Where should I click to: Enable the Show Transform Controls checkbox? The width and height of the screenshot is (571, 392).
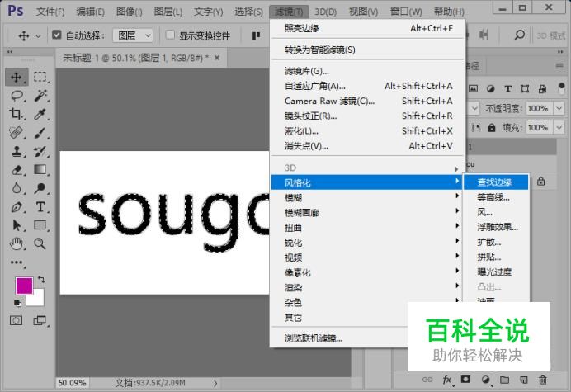(170, 35)
